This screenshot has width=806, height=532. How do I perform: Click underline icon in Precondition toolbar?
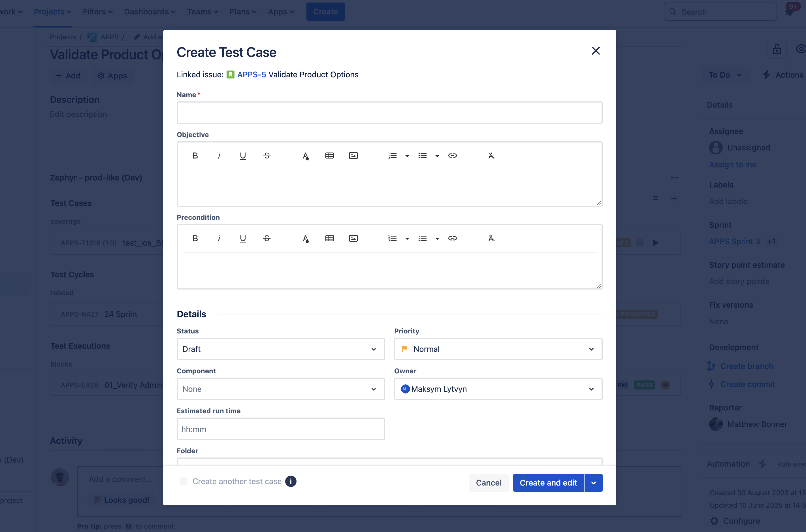click(x=242, y=239)
